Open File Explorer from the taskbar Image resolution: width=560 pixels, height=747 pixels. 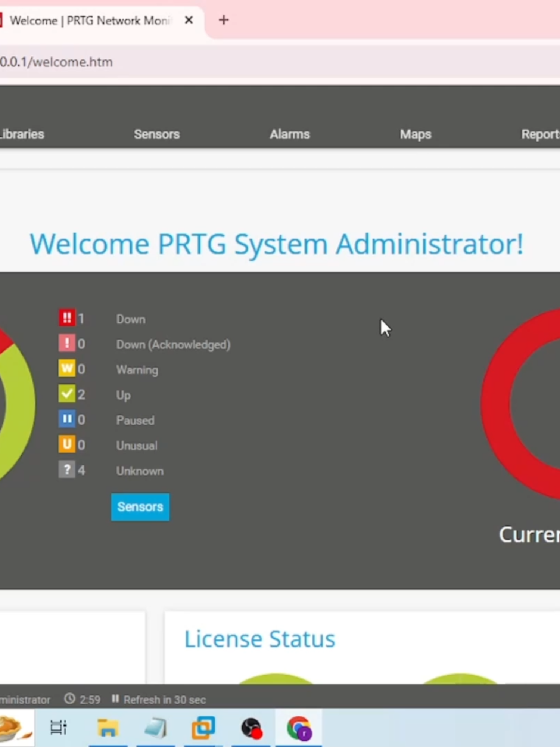click(108, 728)
